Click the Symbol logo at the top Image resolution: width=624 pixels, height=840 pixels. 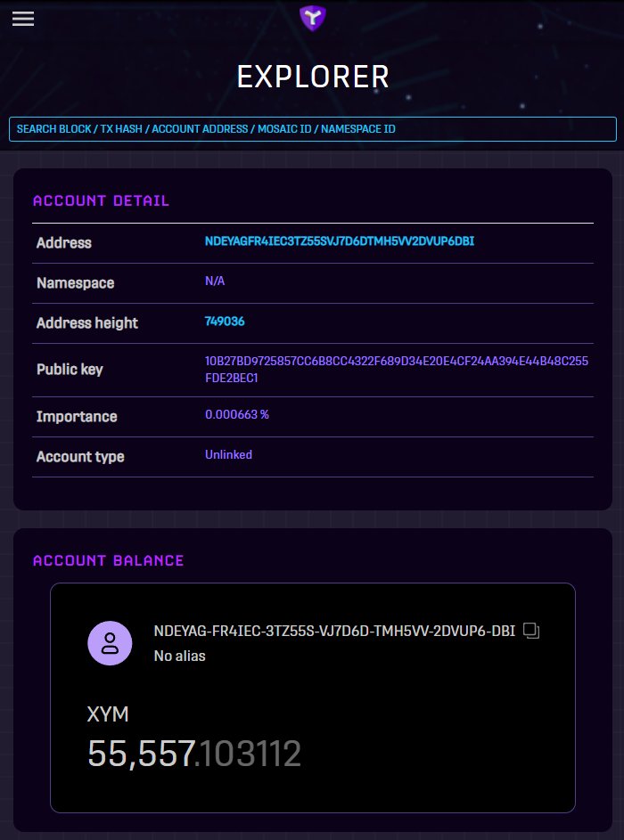click(313, 19)
